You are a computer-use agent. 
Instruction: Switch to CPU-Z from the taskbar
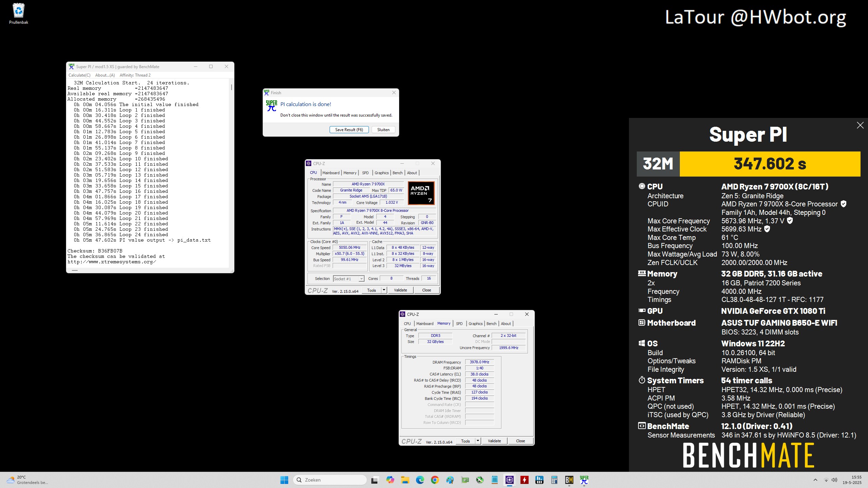510,480
